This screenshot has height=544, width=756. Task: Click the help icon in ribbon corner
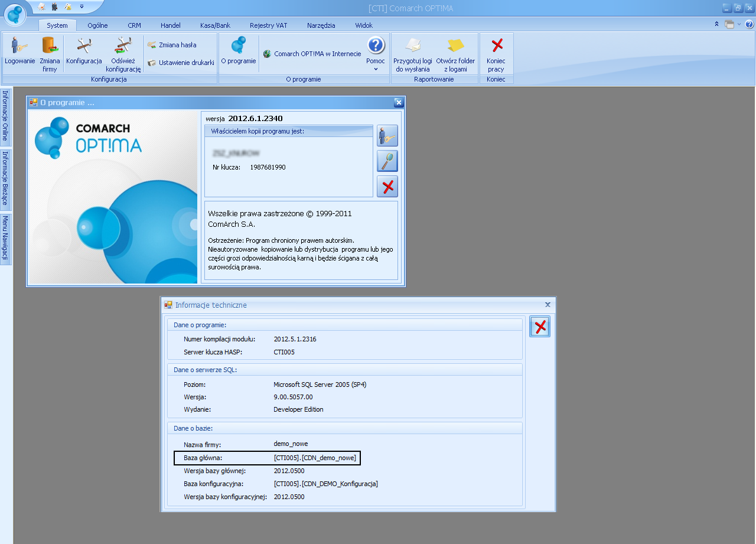click(x=749, y=24)
